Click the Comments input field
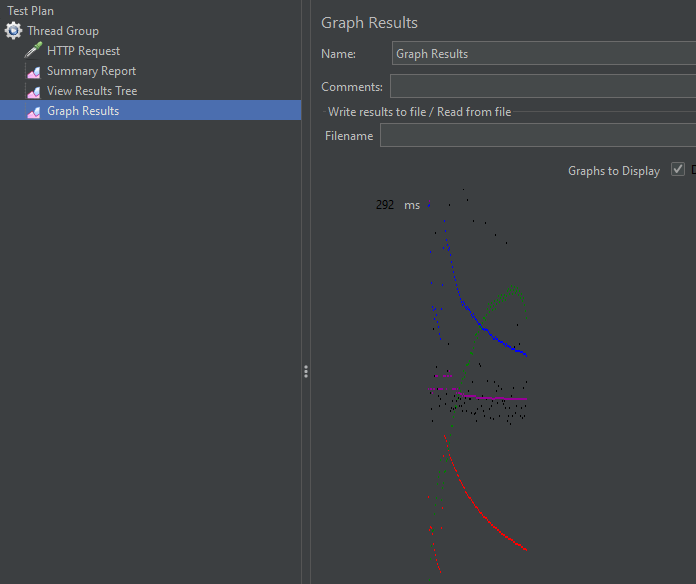The height and width of the screenshot is (584, 696). [x=543, y=86]
